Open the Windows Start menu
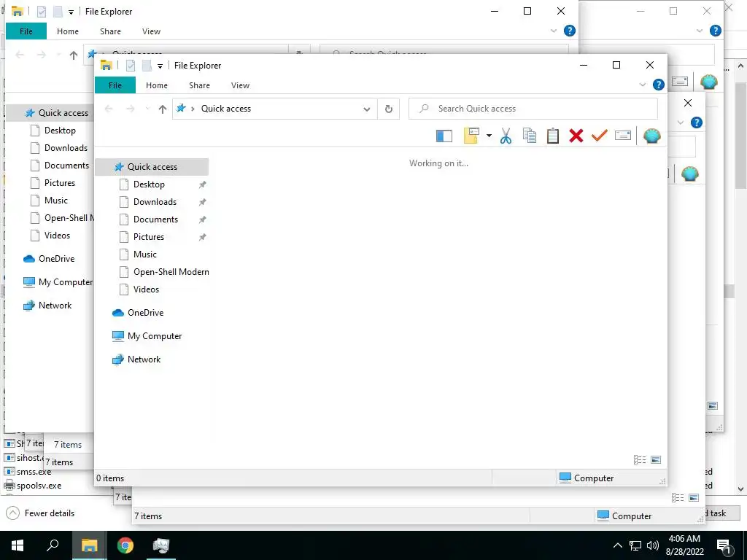This screenshot has height=560, width=747. [18, 545]
